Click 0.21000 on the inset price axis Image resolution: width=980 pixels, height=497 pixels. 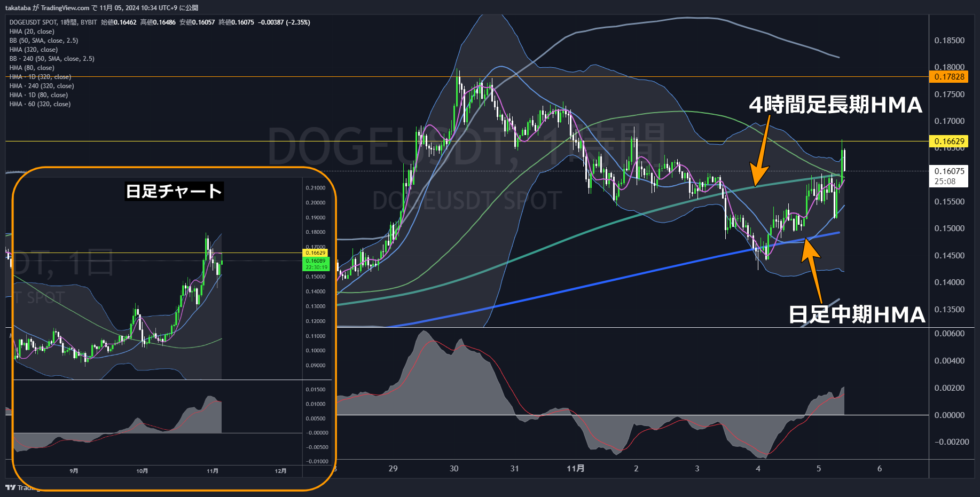pos(316,188)
